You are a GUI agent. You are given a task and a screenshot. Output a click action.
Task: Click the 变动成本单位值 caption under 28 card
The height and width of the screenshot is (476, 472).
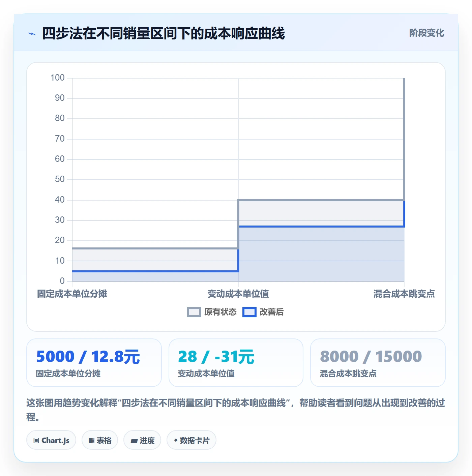[206, 374]
